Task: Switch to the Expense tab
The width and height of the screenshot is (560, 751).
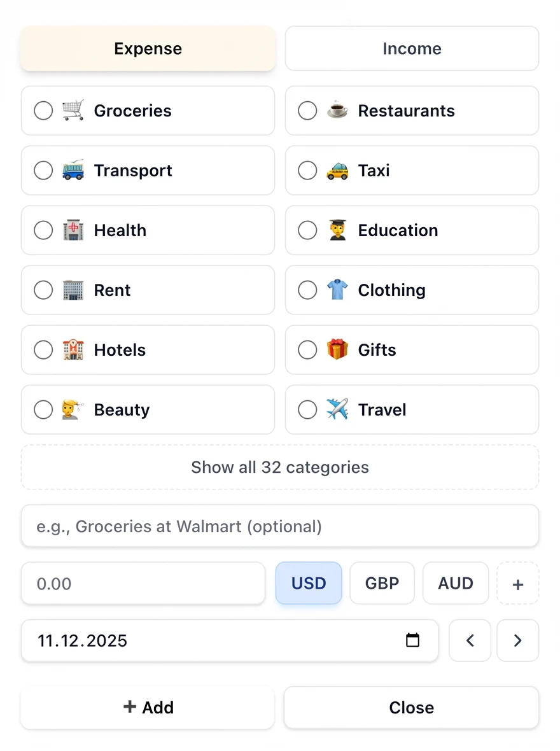Action: click(148, 48)
